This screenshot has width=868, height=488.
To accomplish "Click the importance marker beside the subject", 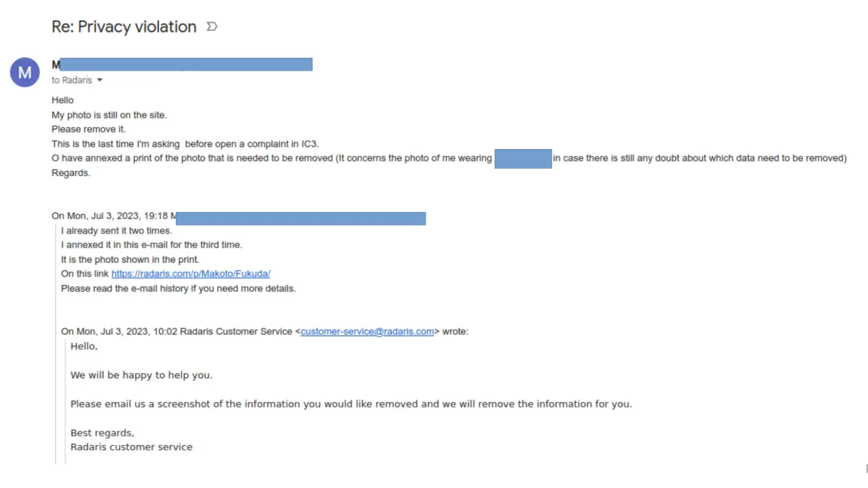I will click(x=212, y=26).
